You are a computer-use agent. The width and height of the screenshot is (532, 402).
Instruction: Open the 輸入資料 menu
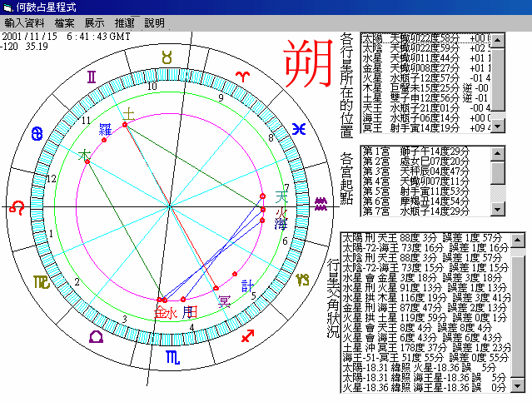click(25, 22)
